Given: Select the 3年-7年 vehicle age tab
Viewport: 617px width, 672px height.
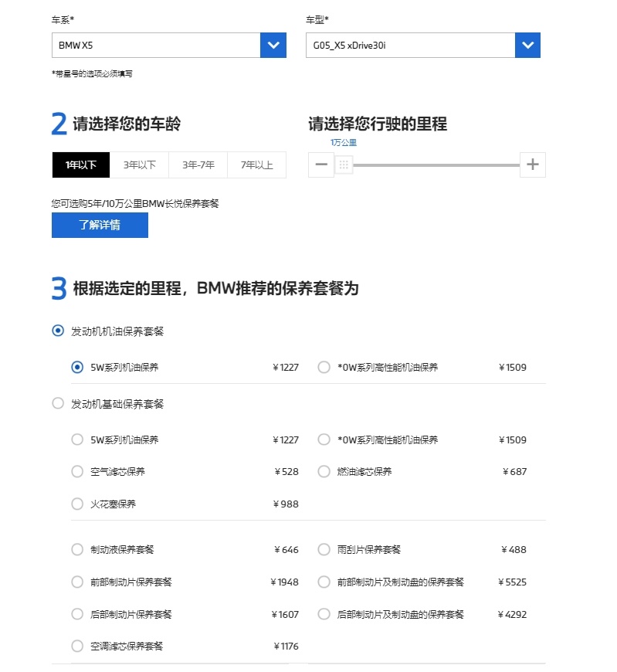Looking at the screenshot, I should (198, 165).
